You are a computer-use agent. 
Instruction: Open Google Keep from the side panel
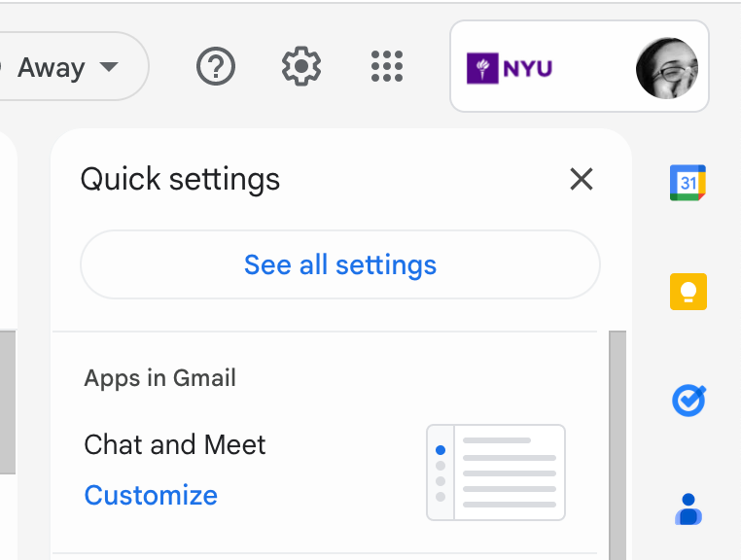(688, 292)
